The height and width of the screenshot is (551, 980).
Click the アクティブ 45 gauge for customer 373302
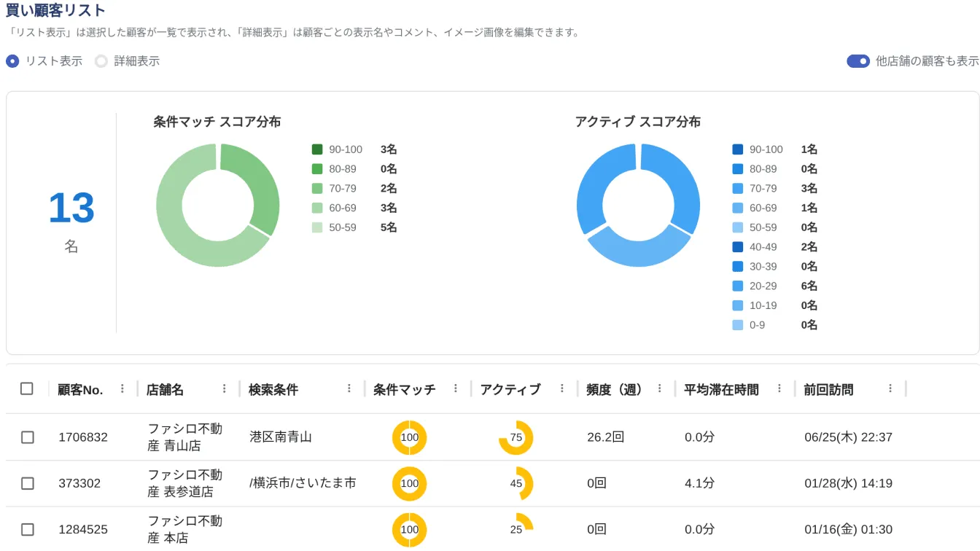pos(516,483)
